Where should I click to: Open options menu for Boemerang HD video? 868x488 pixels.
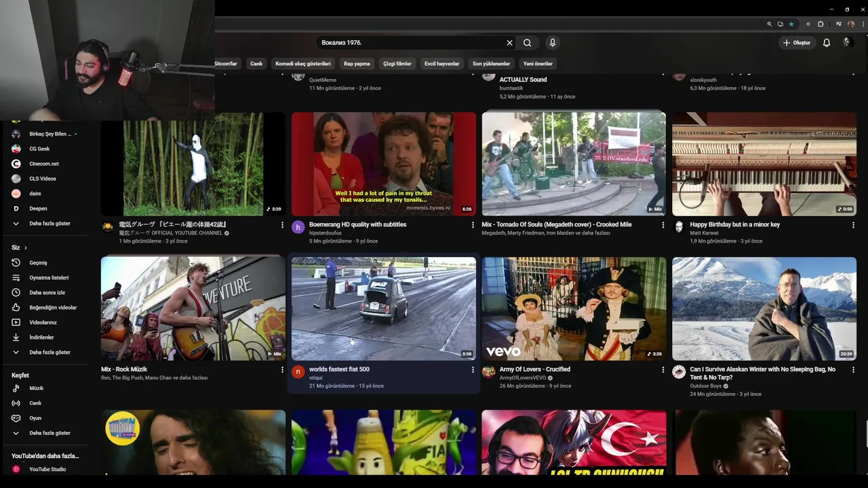473,225
